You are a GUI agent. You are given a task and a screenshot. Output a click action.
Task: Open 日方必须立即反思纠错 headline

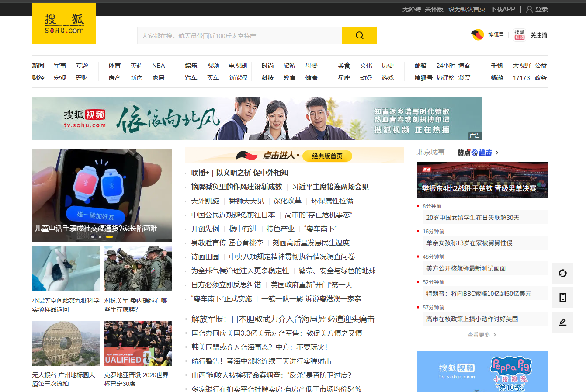click(226, 285)
